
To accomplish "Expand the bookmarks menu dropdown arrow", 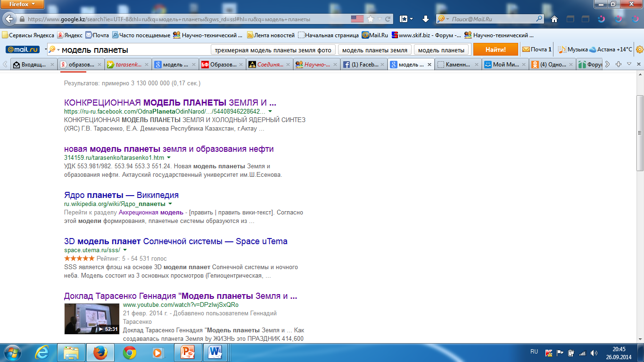I will (x=412, y=19).
